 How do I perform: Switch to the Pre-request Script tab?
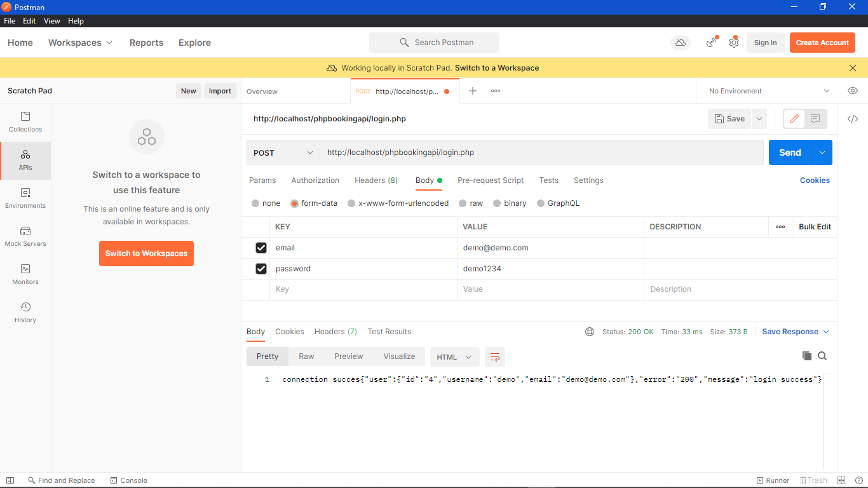tap(491, 180)
